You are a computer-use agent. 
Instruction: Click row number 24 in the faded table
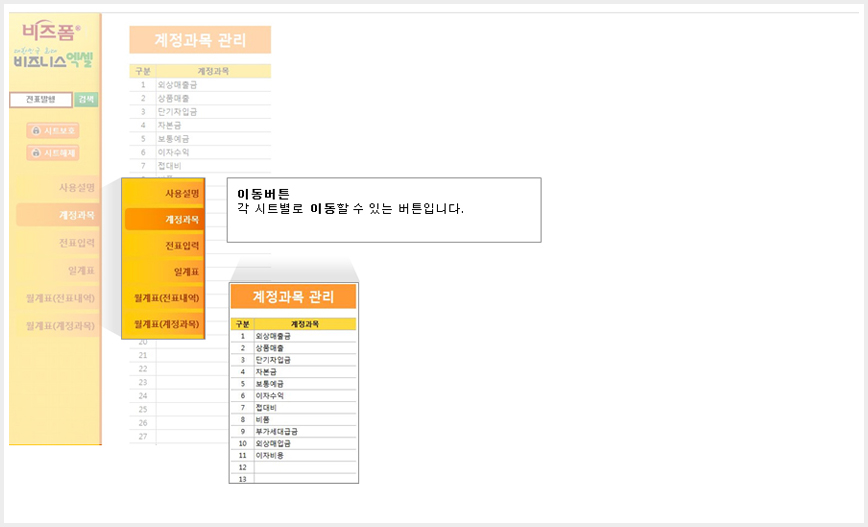click(x=143, y=396)
